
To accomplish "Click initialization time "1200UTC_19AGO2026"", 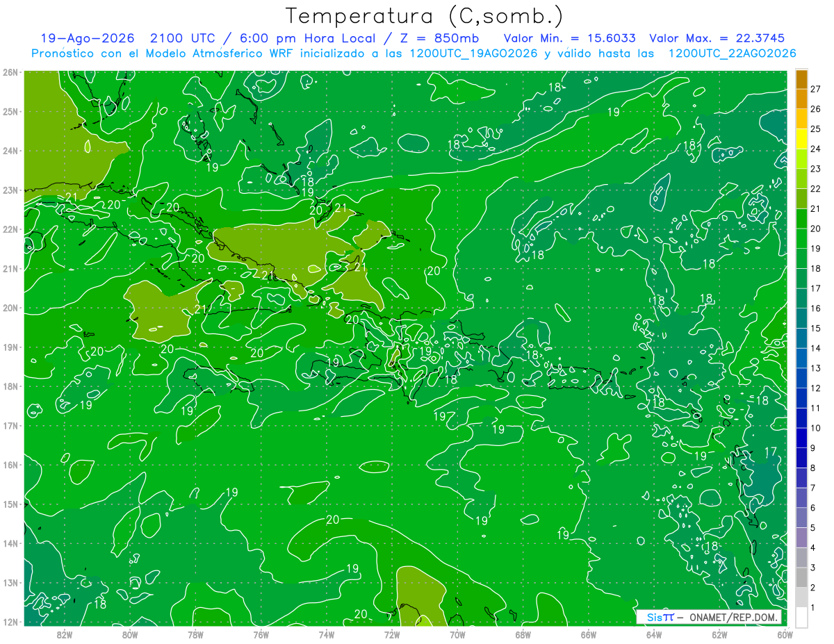I will tap(473, 53).
